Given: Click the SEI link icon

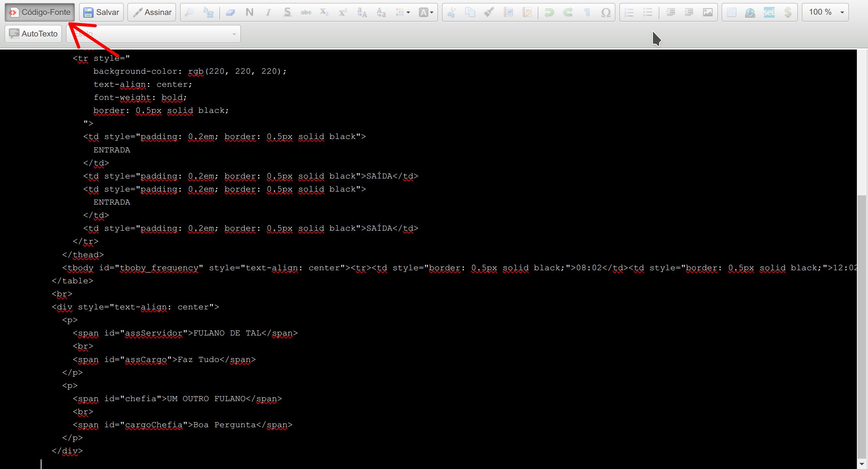Looking at the screenshot, I should tap(769, 12).
